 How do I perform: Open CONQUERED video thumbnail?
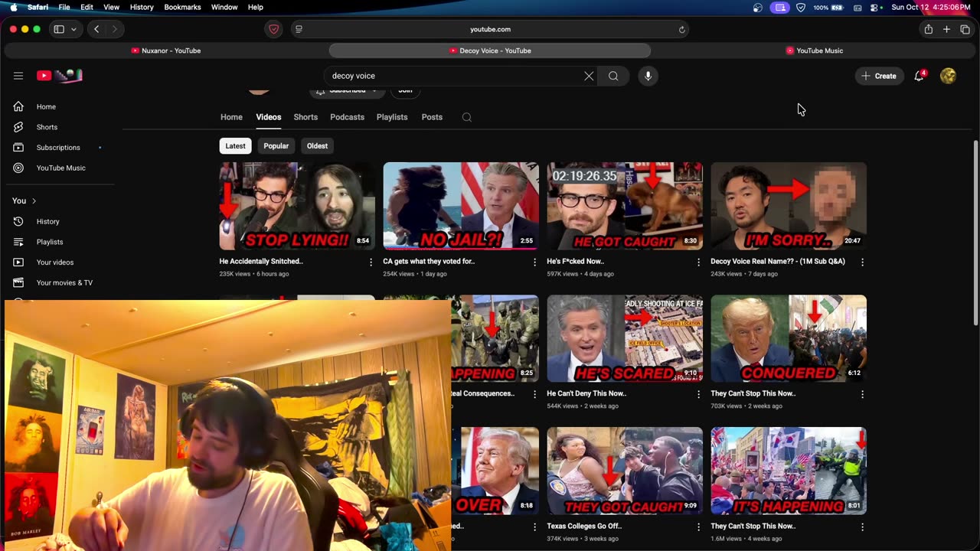pos(789,338)
